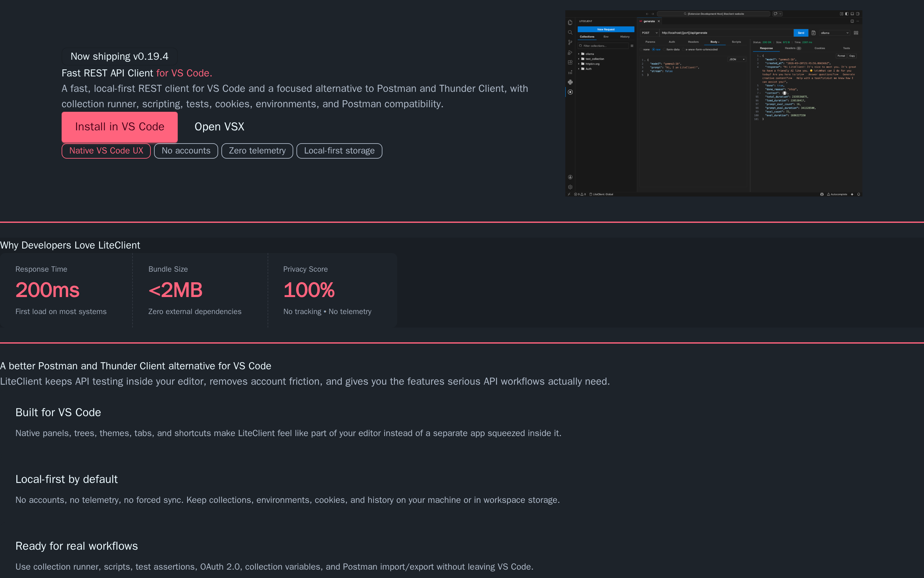Click the 'Privacy Score' label
Viewport: 924px width, 578px height.
coord(305,269)
